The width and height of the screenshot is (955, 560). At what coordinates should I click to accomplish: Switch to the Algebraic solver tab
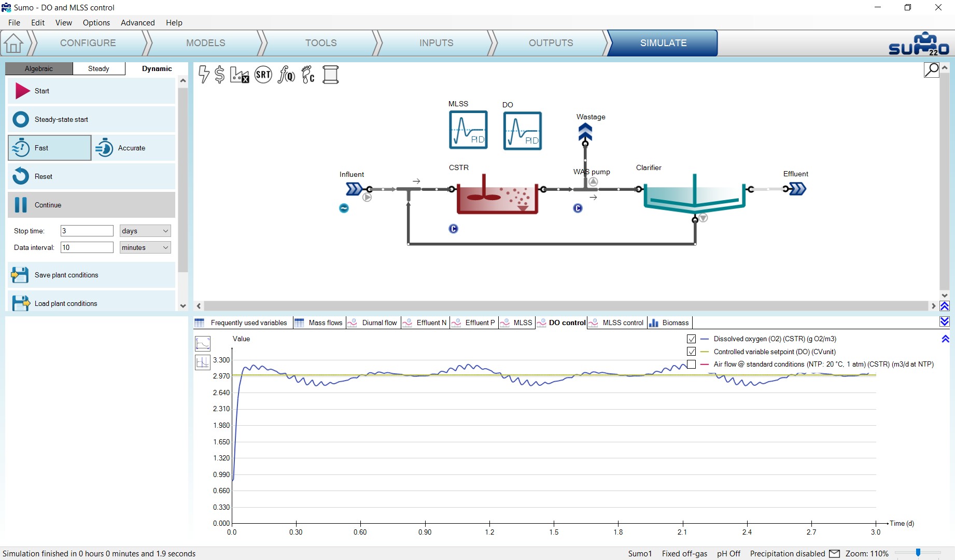click(39, 68)
